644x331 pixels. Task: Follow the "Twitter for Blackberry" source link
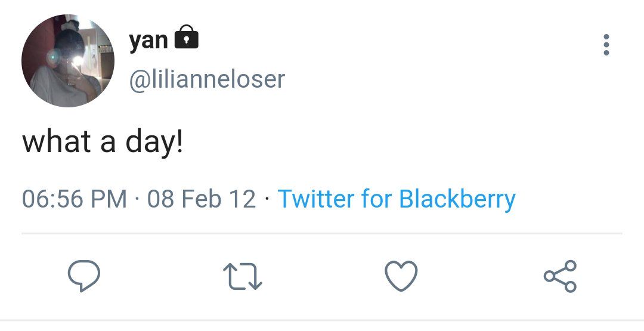click(x=397, y=199)
